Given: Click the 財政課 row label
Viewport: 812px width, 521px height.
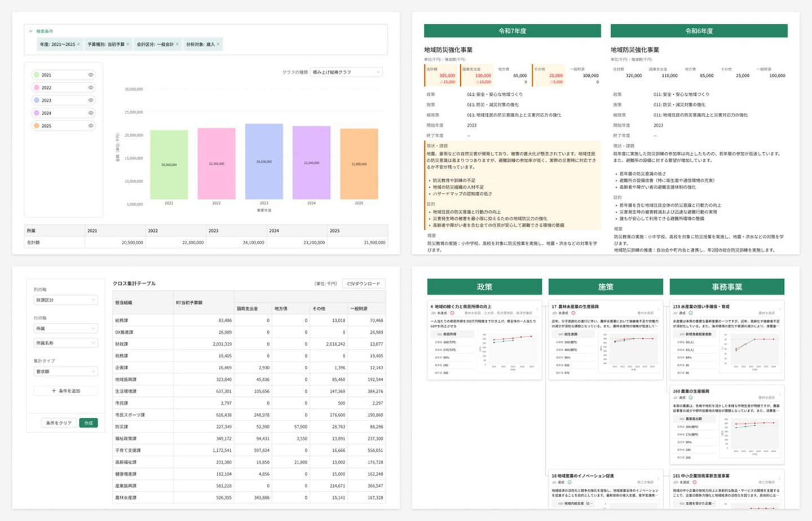Looking at the screenshot, I should (122, 344).
